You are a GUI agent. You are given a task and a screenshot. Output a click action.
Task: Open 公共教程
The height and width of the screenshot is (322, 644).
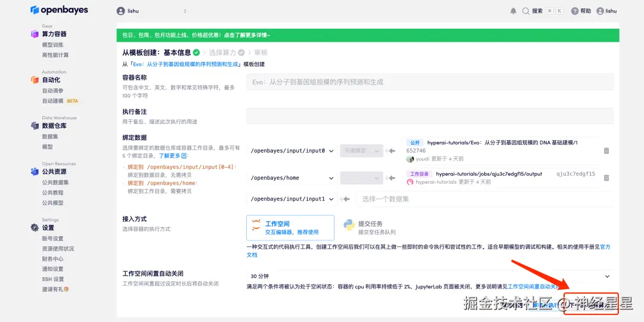[52, 193]
